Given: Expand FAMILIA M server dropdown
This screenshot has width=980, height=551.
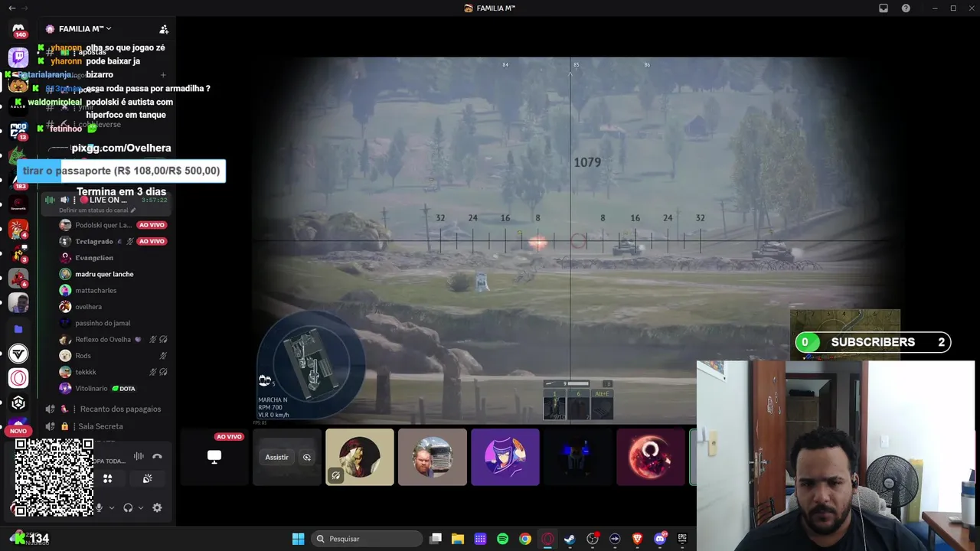Looking at the screenshot, I should tap(84, 29).
